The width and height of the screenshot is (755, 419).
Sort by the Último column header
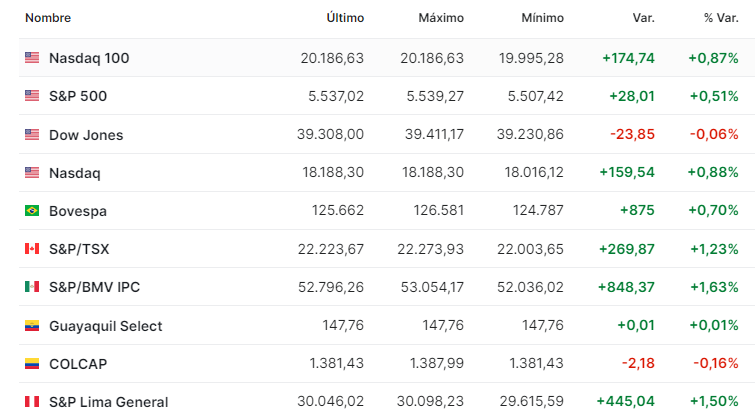click(345, 18)
